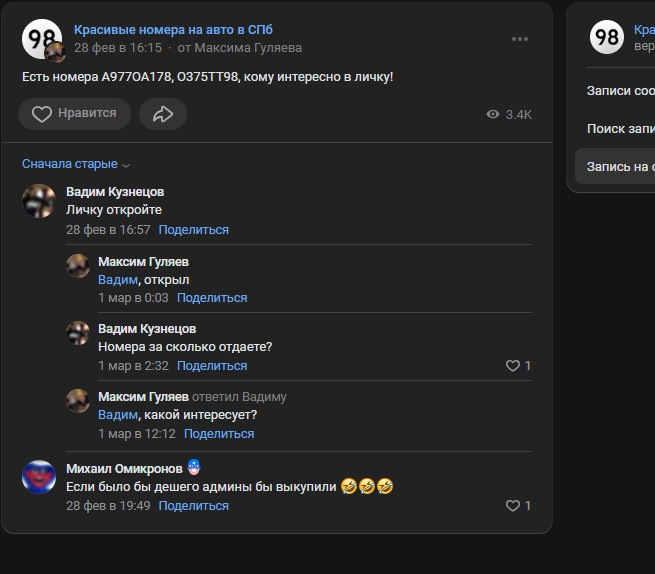Like the post with the Нравится button
The image size is (655, 574).
(74, 114)
